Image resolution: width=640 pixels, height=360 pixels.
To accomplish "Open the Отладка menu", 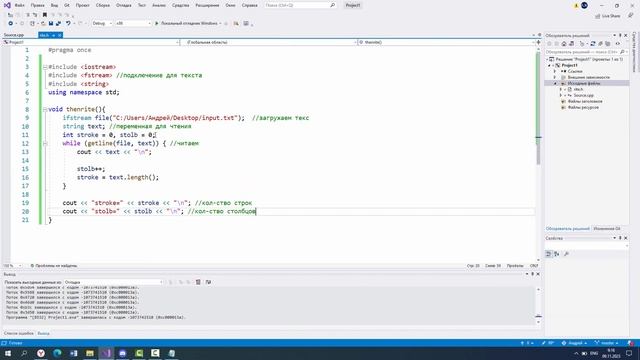I will (x=123, y=5).
